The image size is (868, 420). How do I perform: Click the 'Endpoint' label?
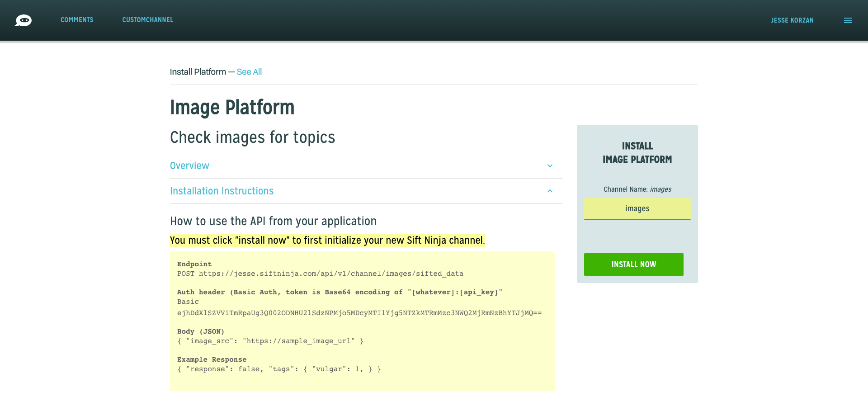click(194, 264)
